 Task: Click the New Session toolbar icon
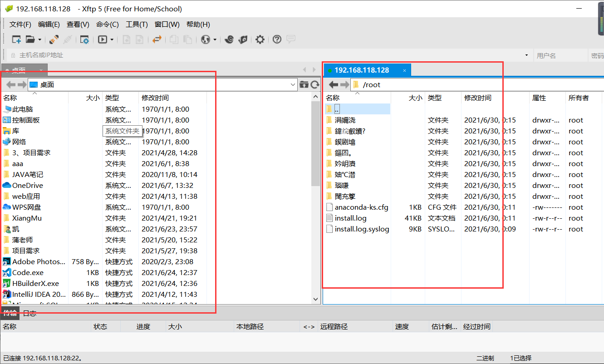coord(16,39)
